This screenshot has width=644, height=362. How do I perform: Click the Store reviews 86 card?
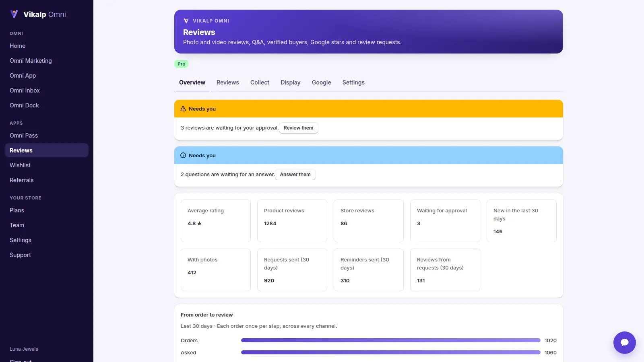369,221
